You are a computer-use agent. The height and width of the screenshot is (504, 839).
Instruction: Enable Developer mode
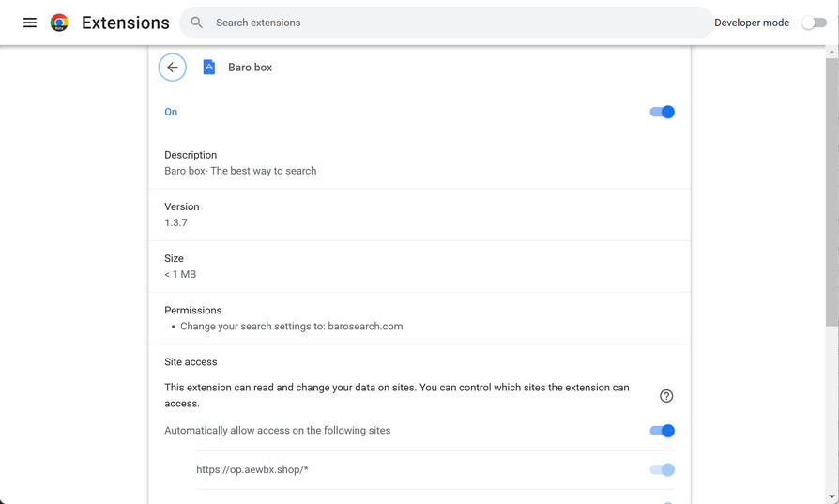pyautogui.click(x=814, y=23)
